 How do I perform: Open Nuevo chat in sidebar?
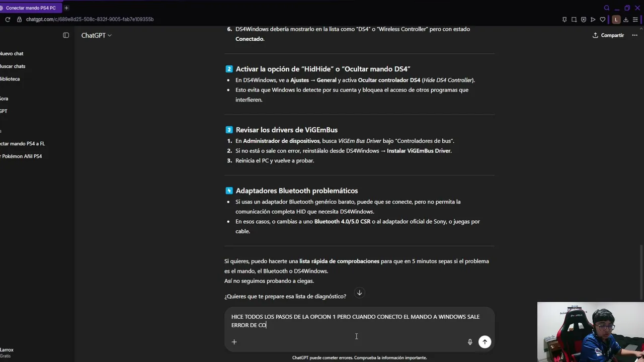pos(12,53)
